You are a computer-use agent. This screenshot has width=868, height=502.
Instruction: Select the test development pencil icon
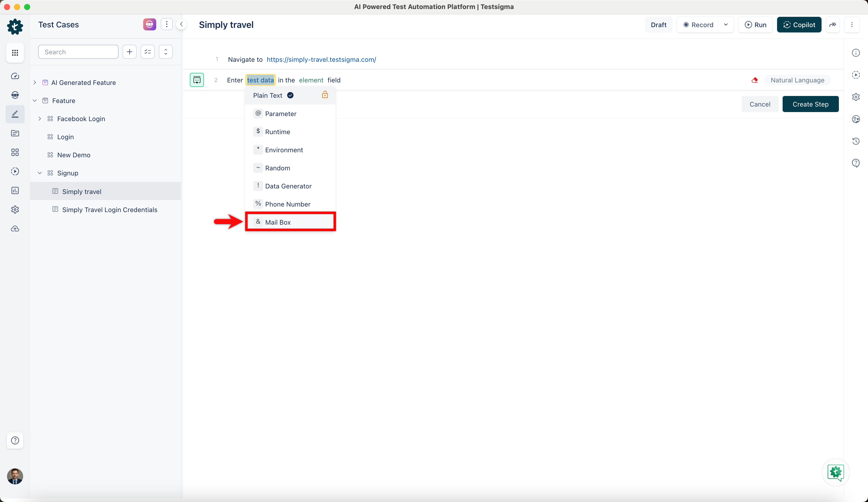15,114
